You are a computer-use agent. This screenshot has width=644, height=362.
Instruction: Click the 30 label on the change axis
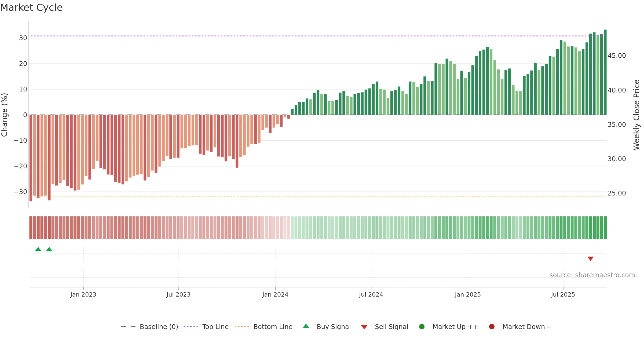pyautogui.click(x=23, y=38)
